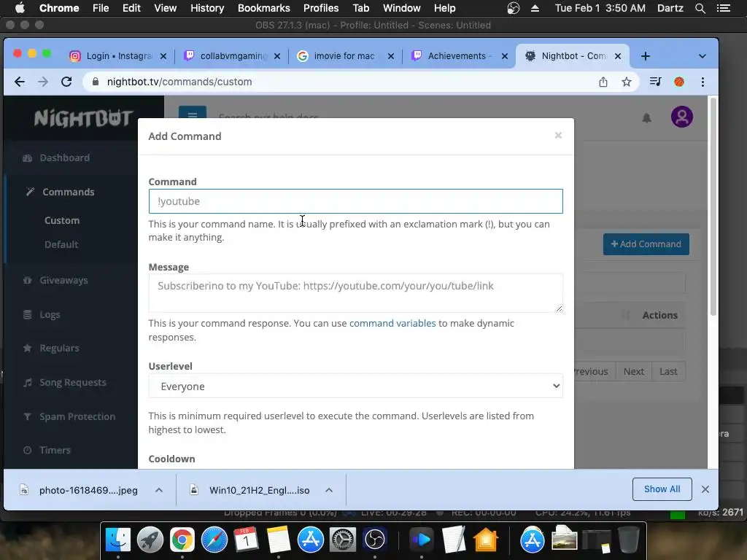Click the Nightbot notification bell
This screenshot has width=747, height=560.
(x=646, y=117)
